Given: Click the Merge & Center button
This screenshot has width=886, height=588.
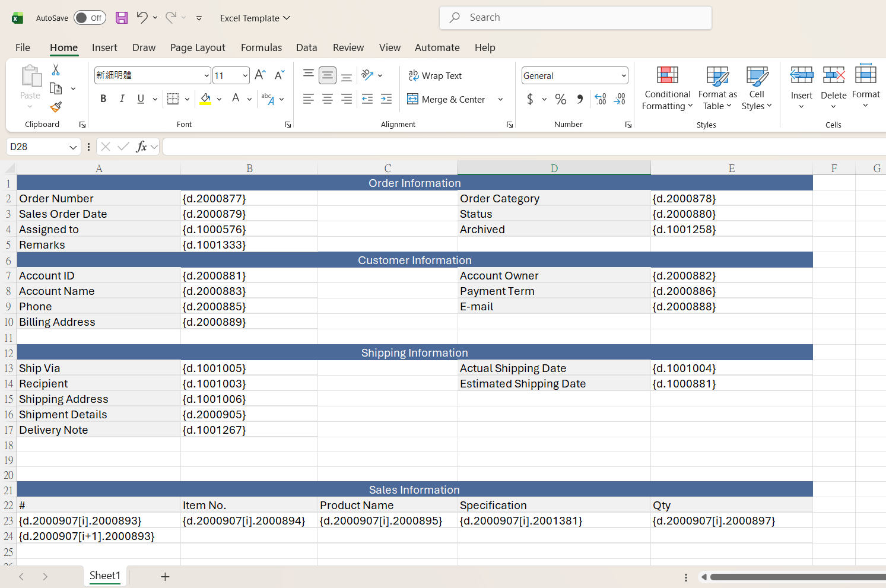Looking at the screenshot, I should [x=446, y=99].
